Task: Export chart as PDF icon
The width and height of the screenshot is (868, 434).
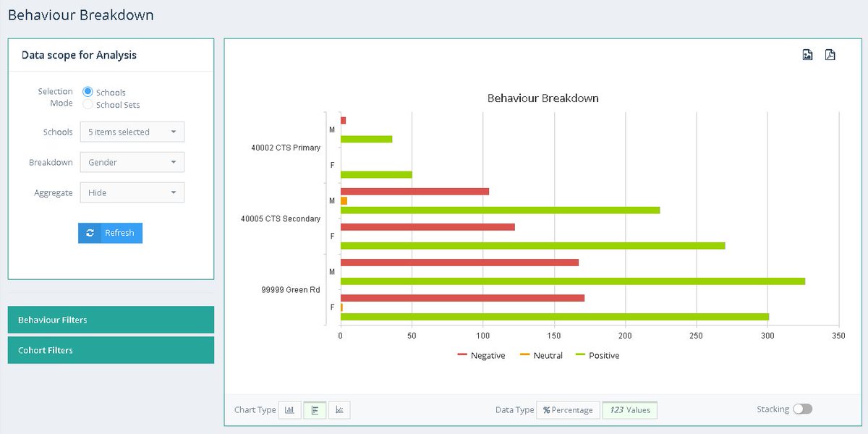Action: click(830, 55)
